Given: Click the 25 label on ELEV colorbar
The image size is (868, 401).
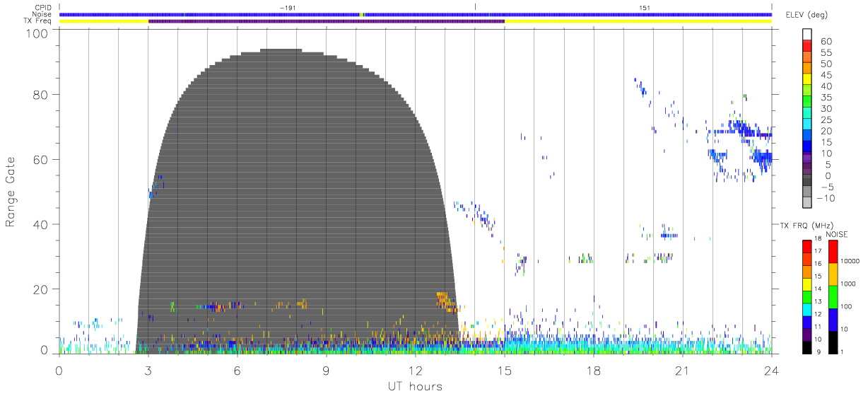Looking at the screenshot, I should pyautogui.click(x=827, y=120).
